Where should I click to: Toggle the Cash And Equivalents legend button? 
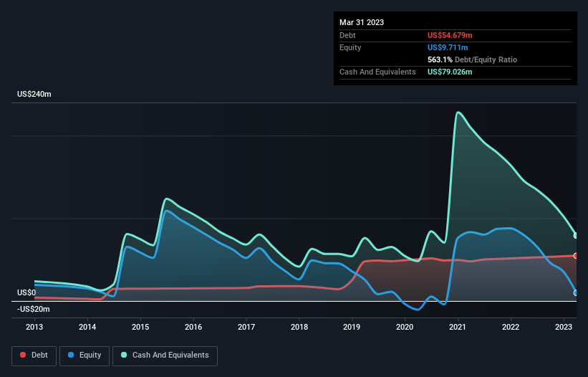[165, 355]
